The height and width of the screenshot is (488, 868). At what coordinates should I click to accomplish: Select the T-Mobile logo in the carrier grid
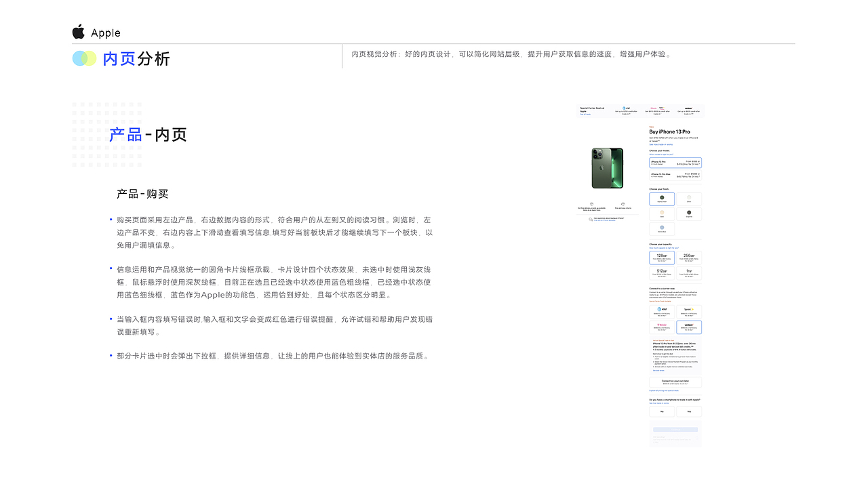[x=663, y=325]
